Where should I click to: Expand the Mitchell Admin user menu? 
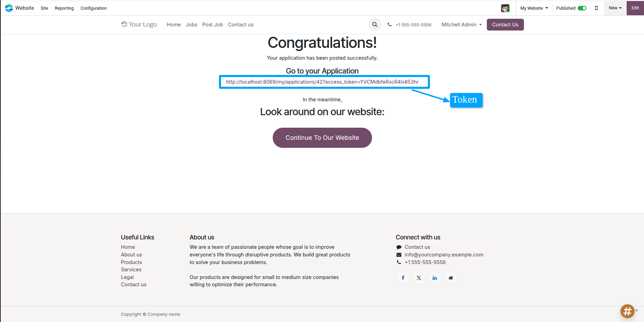pos(461,25)
